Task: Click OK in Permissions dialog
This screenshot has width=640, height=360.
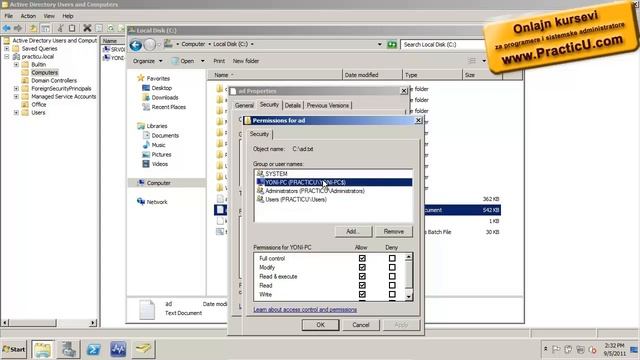Action: [x=320, y=325]
